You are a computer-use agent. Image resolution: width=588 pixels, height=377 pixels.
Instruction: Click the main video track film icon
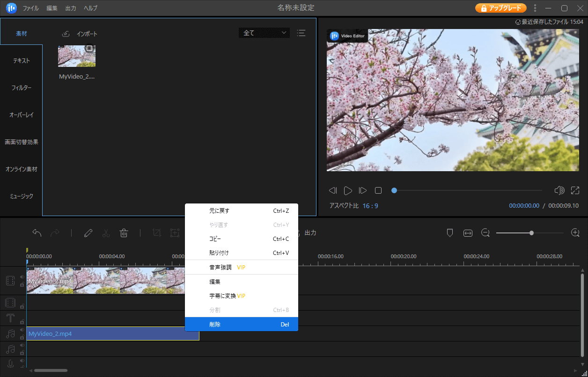point(10,281)
